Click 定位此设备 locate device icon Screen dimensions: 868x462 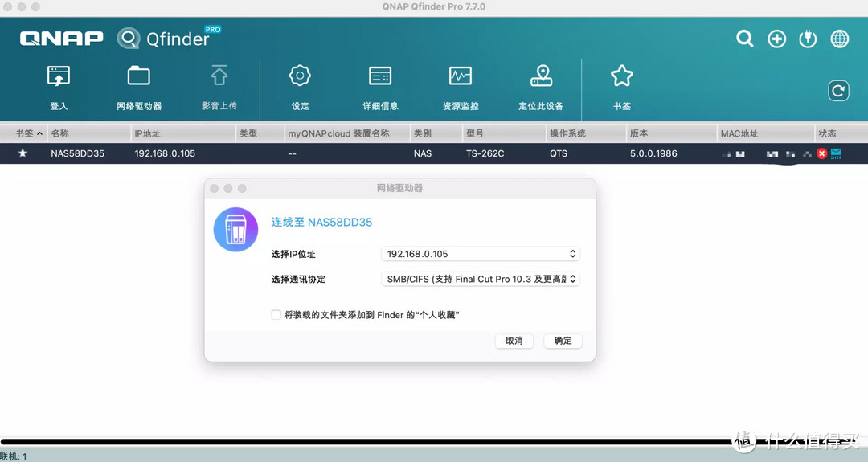pyautogui.click(x=542, y=76)
